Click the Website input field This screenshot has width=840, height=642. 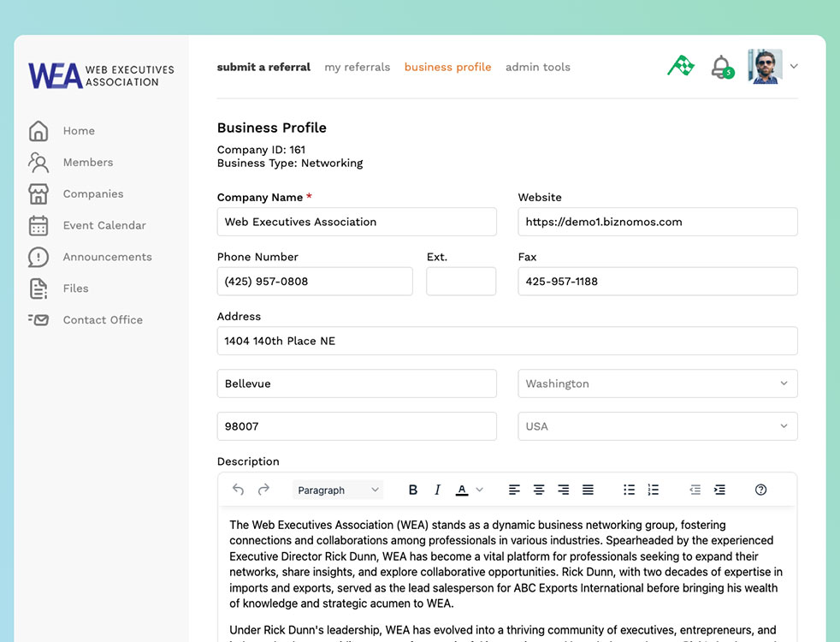(658, 222)
